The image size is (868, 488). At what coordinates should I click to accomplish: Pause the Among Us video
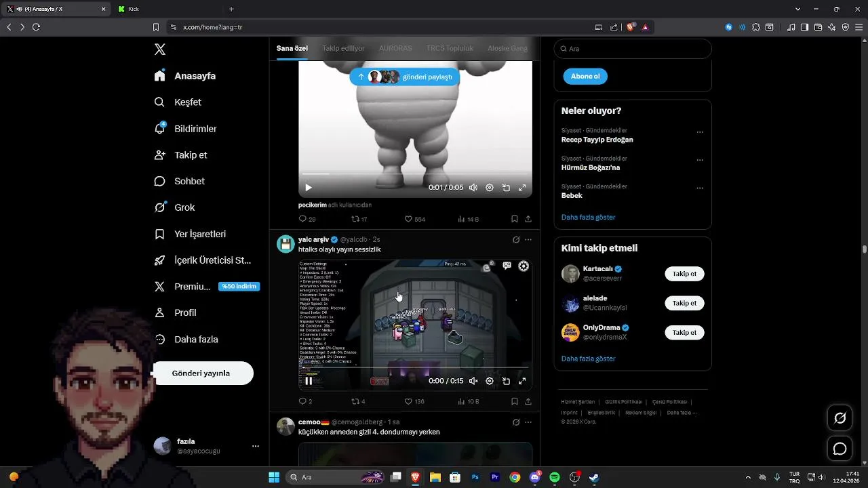click(308, 381)
